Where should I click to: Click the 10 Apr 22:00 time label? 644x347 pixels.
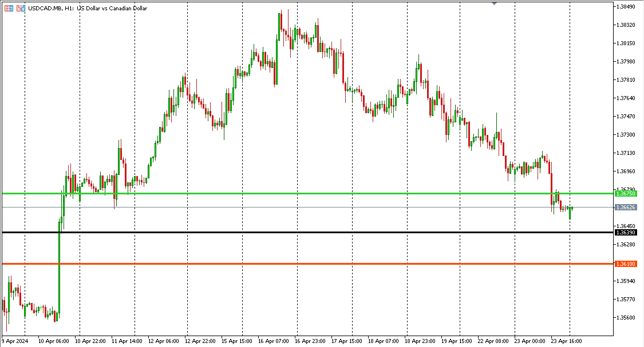pyautogui.click(x=90, y=341)
